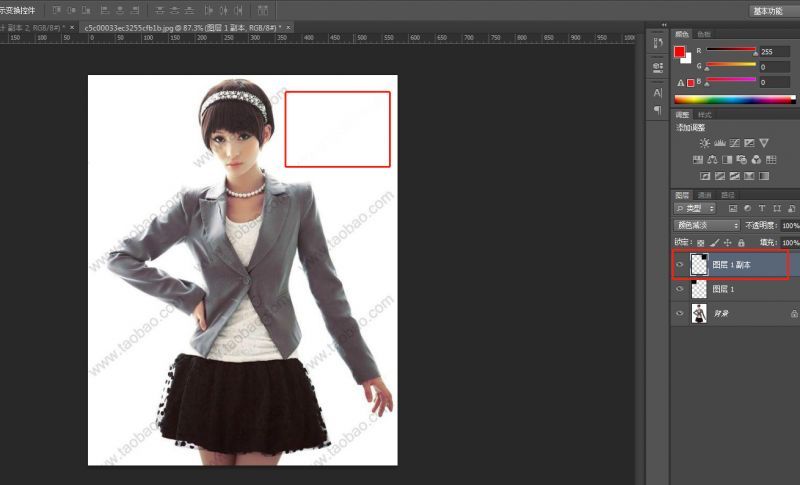800x485 pixels.
Task: Click the red foreground color swatch
Action: [680, 51]
